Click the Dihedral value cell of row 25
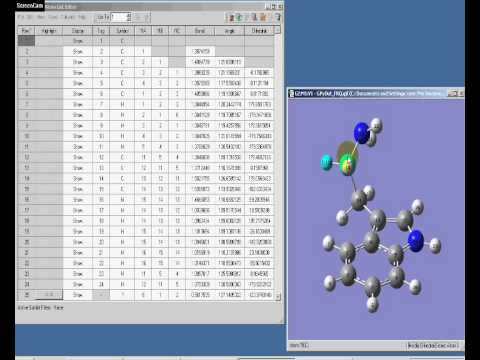 coord(259,295)
